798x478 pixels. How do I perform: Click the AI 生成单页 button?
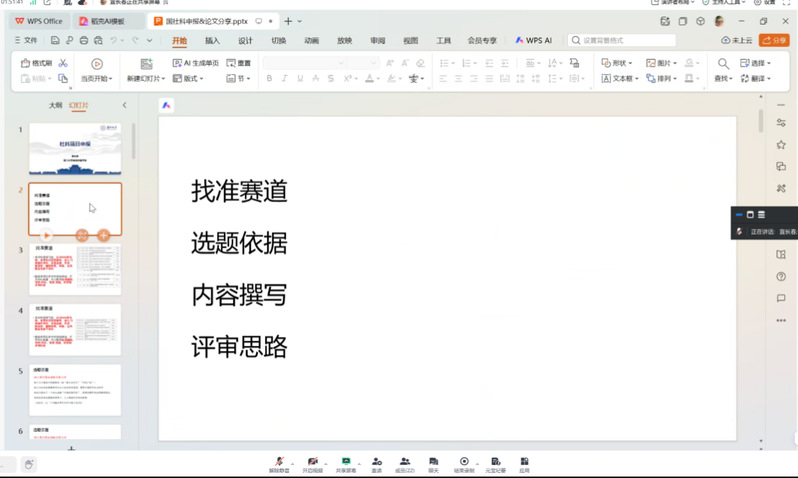coord(194,63)
